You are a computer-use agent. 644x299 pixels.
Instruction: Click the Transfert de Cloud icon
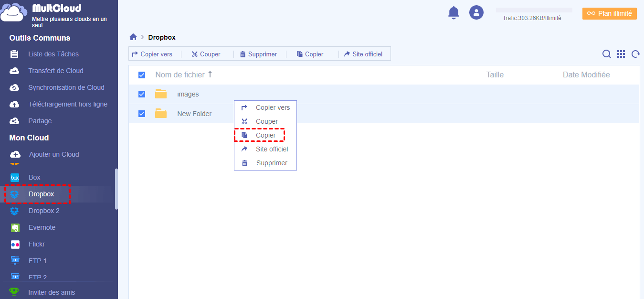(14, 71)
